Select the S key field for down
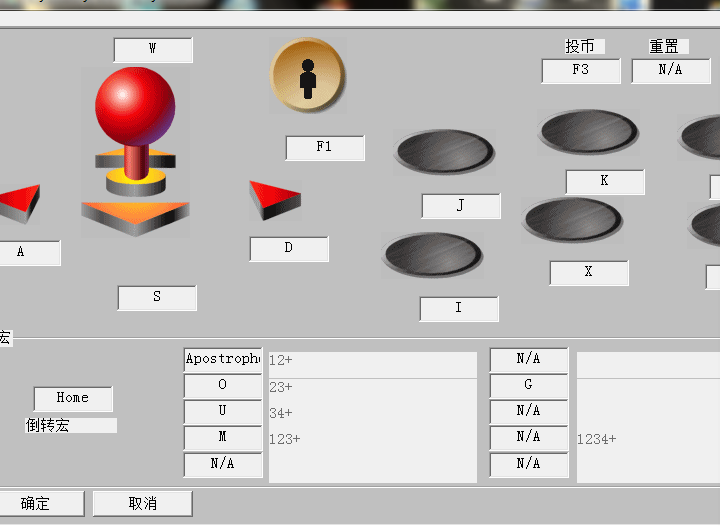This screenshot has height=526, width=720. pos(157,298)
